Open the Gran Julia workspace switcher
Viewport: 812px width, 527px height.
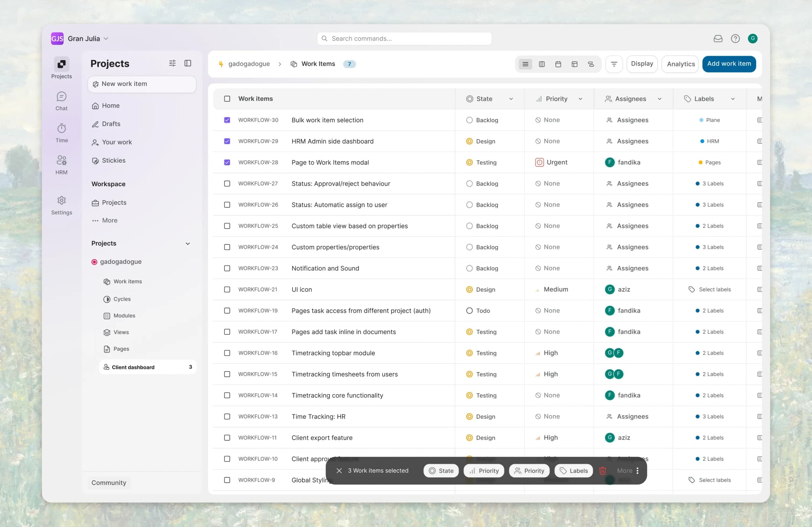pyautogui.click(x=80, y=39)
